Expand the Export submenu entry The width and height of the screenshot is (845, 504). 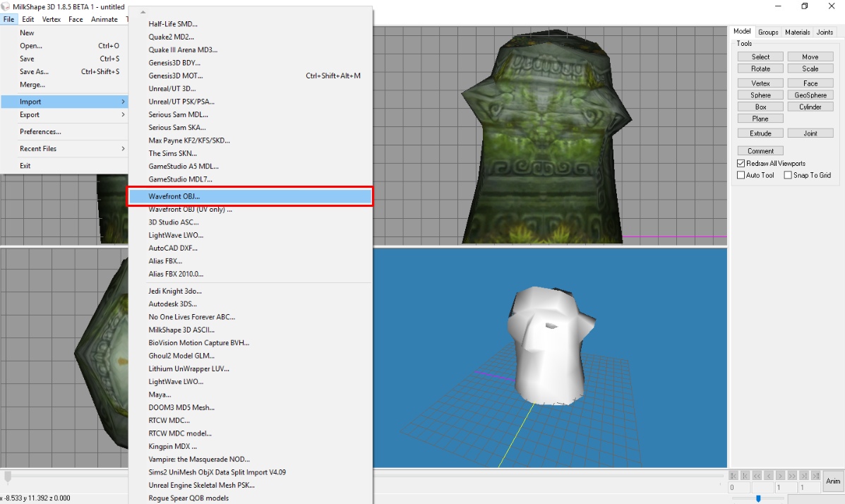pos(64,115)
